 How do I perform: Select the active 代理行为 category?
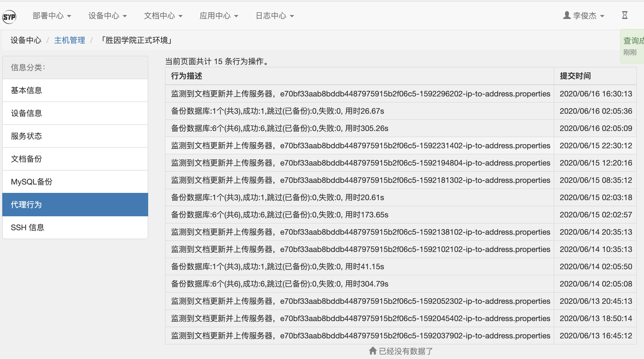75,205
